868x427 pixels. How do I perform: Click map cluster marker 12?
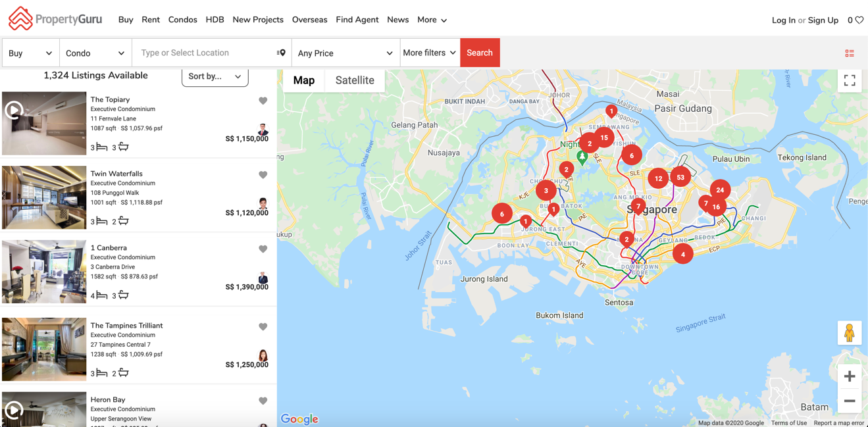(x=658, y=178)
